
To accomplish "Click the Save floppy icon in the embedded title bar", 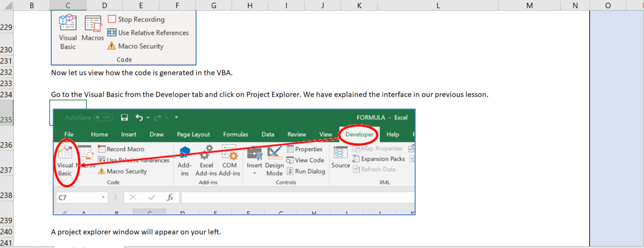I will (124, 117).
